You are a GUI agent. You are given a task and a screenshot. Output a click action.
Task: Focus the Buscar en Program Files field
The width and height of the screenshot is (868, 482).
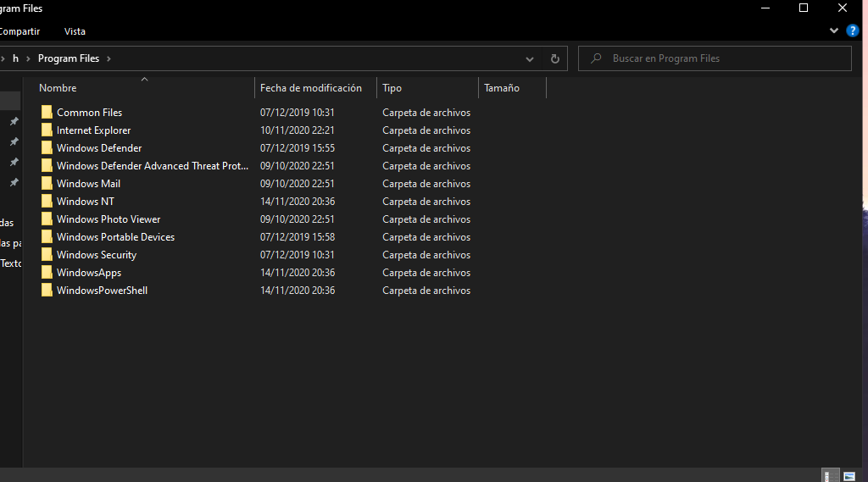[715, 58]
